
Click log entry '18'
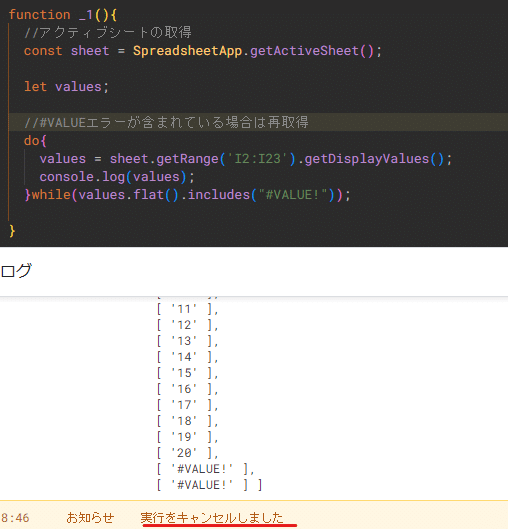[x=187, y=421]
